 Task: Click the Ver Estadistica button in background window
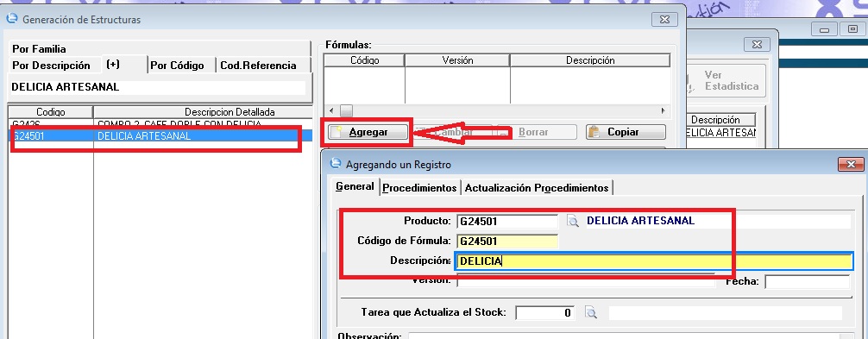coord(726,81)
